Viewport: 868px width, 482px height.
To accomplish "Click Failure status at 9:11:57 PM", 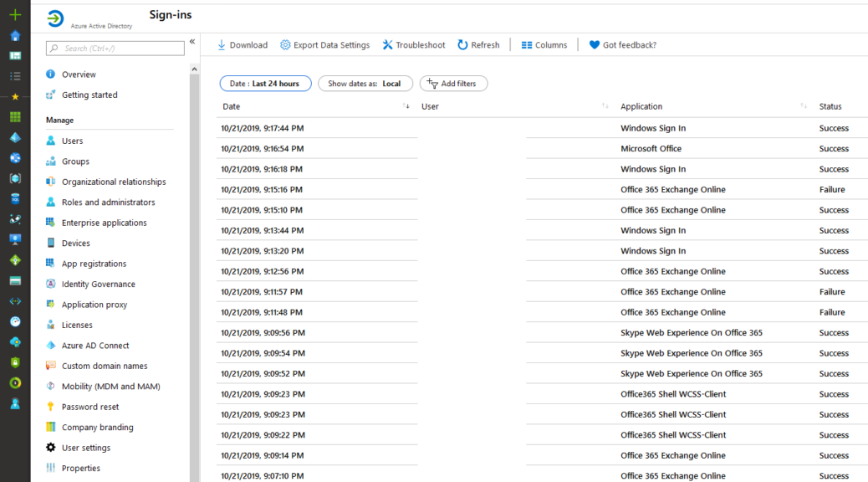I will pyautogui.click(x=832, y=292).
